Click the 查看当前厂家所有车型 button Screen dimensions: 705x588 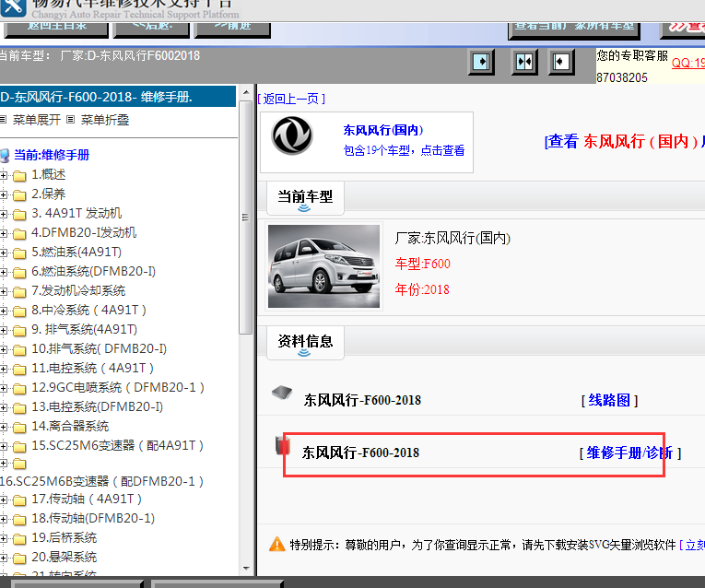pos(574,29)
